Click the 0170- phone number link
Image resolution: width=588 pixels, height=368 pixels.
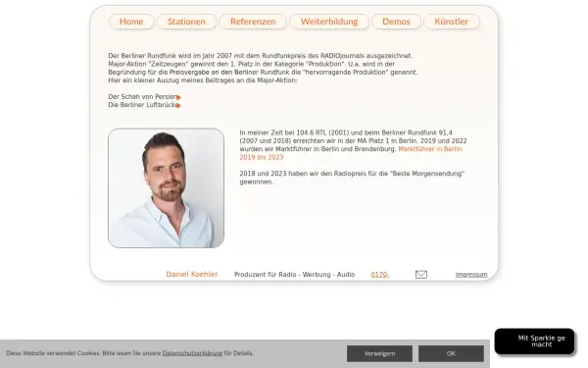(x=380, y=275)
